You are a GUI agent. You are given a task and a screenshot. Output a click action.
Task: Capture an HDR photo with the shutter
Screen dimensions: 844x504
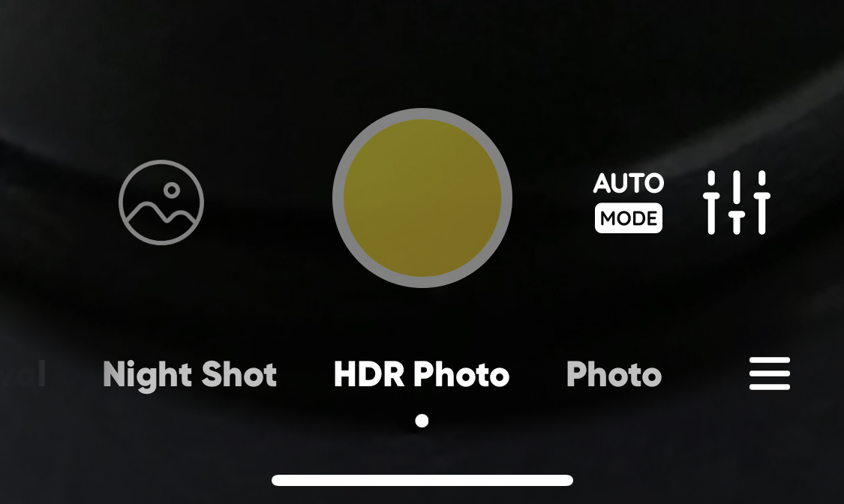(422, 198)
